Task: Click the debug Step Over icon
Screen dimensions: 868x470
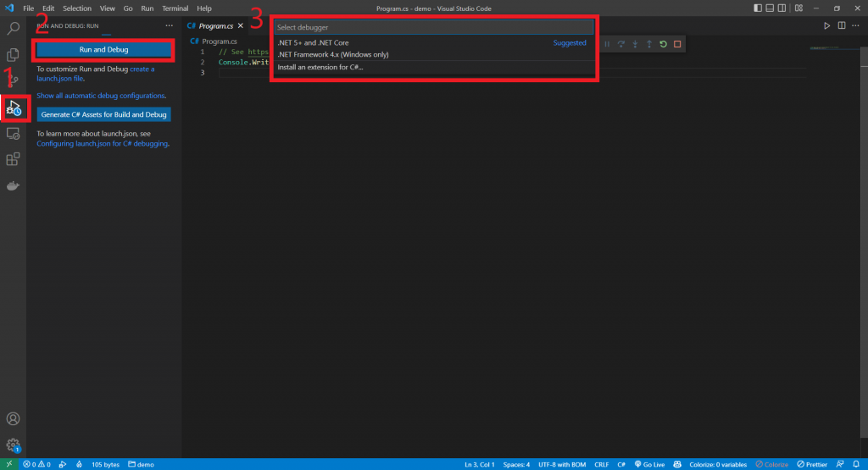Action: click(x=621, y=44)
